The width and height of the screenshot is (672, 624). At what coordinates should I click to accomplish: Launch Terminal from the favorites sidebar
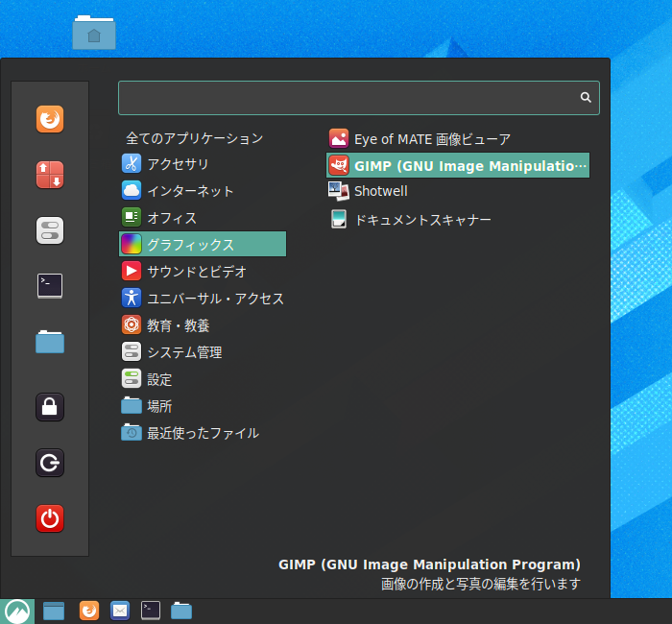[50, 286]
